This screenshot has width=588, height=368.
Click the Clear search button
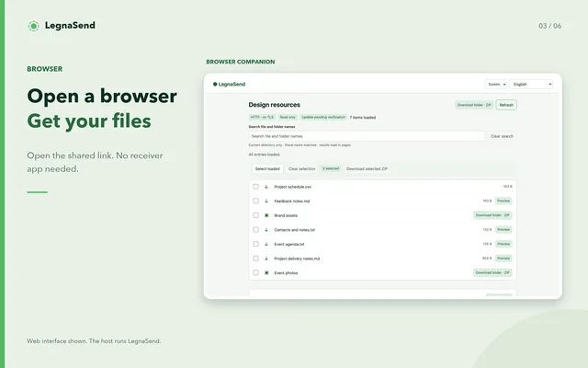coord(502,136)
